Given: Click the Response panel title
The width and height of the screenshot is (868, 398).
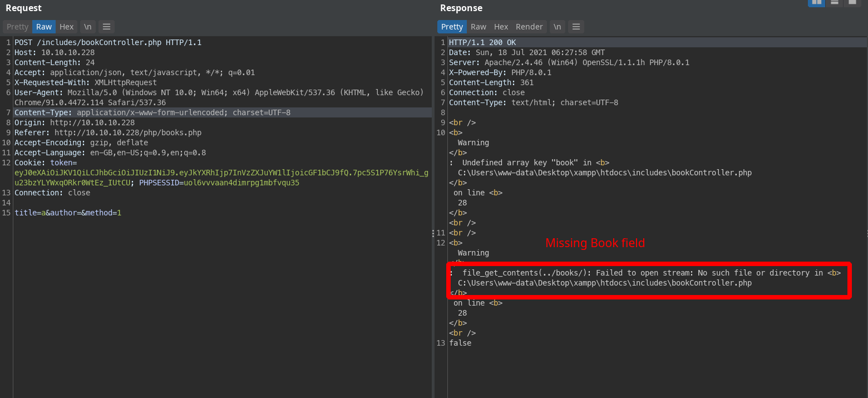Looking at the screenshot, I should point(461,8).
